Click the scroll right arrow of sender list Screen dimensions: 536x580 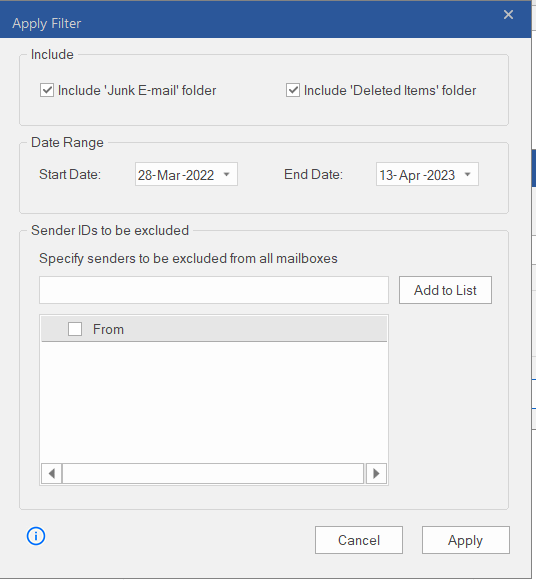pos(376,473)
